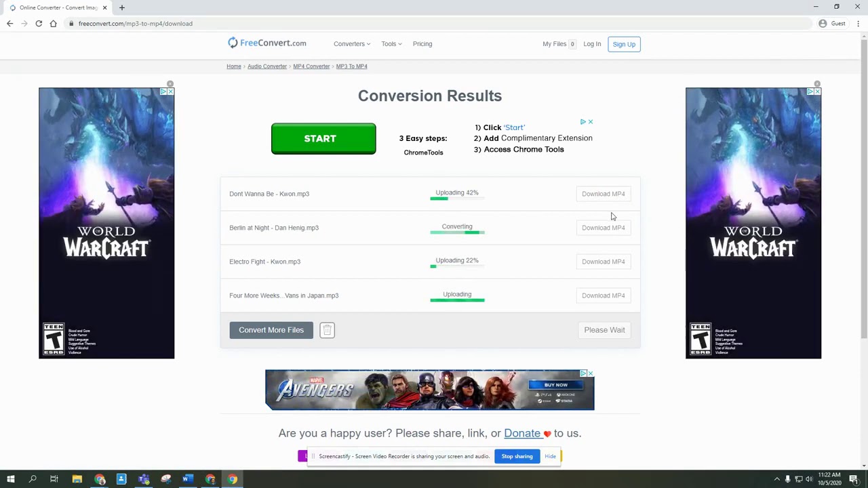868x488 pixels.
Task: Click Berlin at Night converting progress bar
Action: (457, 232)
